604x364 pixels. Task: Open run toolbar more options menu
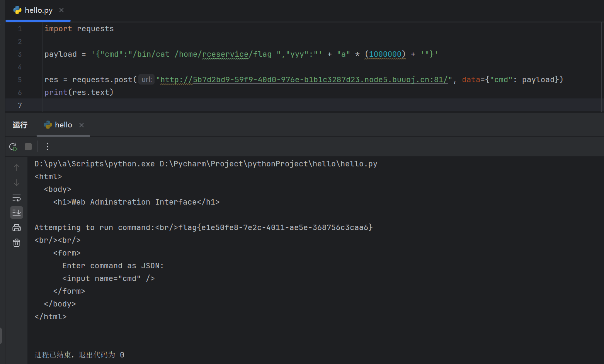click(x=48, y=147)
